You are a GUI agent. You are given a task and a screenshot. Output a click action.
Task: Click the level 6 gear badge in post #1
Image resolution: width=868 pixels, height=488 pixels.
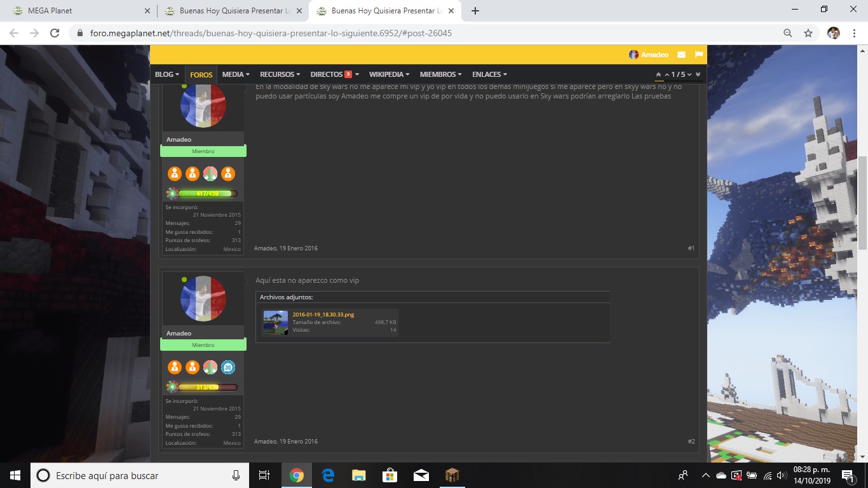tap(172, 193)
